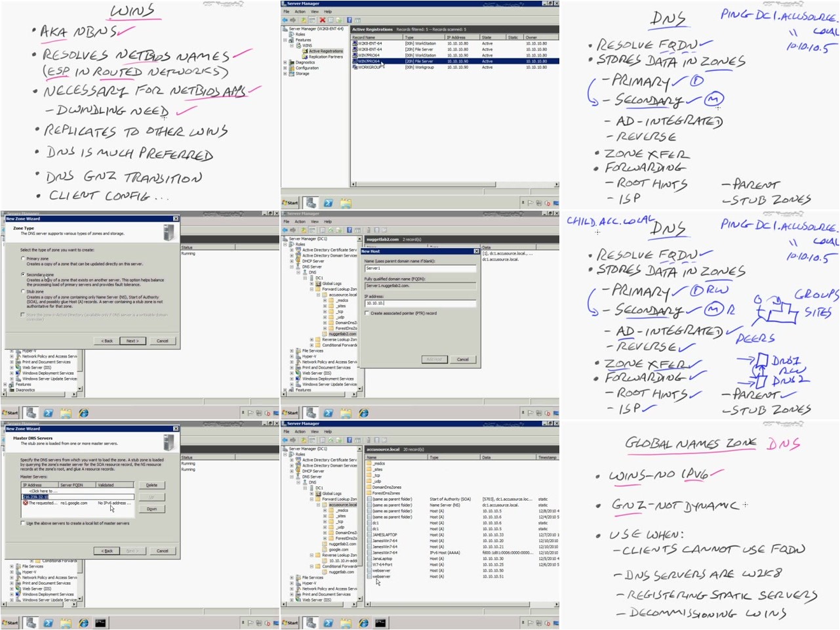Open the Help menu in Active Registrations window
840x630 pixels.
tap(328, 11)
